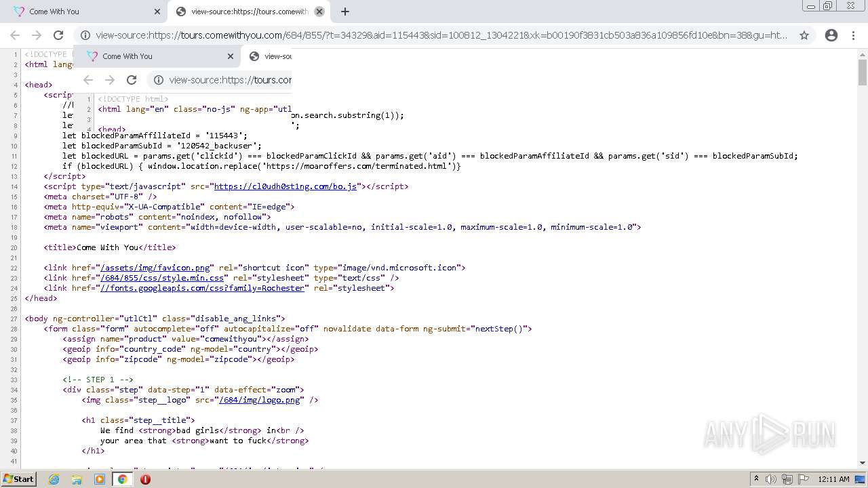Go back to previous page
868x488 pixels.
tap(15, 35)
